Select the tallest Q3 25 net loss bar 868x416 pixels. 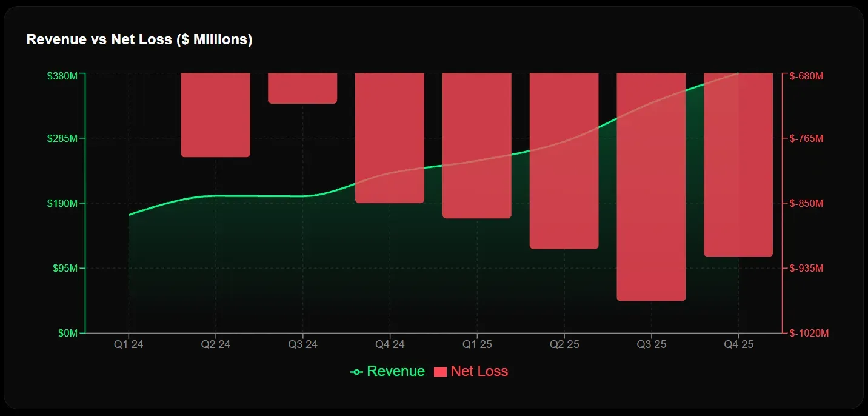[651, 186]
